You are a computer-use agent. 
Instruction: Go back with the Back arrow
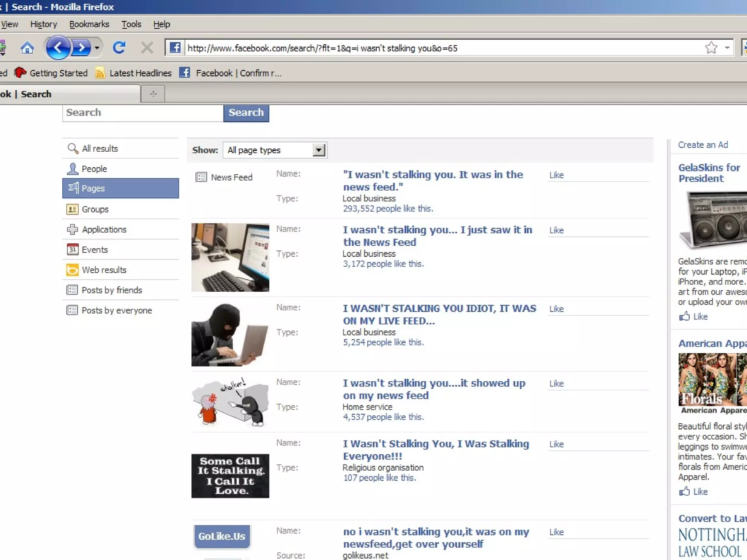point(58,47)
